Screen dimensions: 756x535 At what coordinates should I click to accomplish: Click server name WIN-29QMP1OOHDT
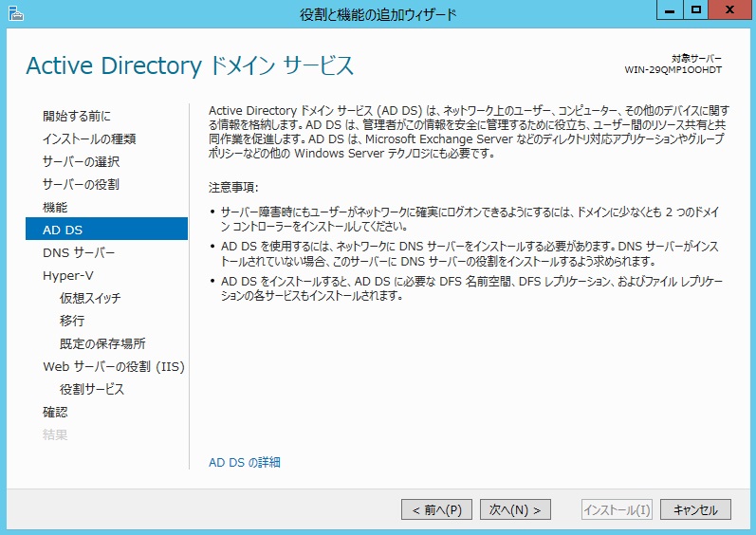tap(673, 70)
